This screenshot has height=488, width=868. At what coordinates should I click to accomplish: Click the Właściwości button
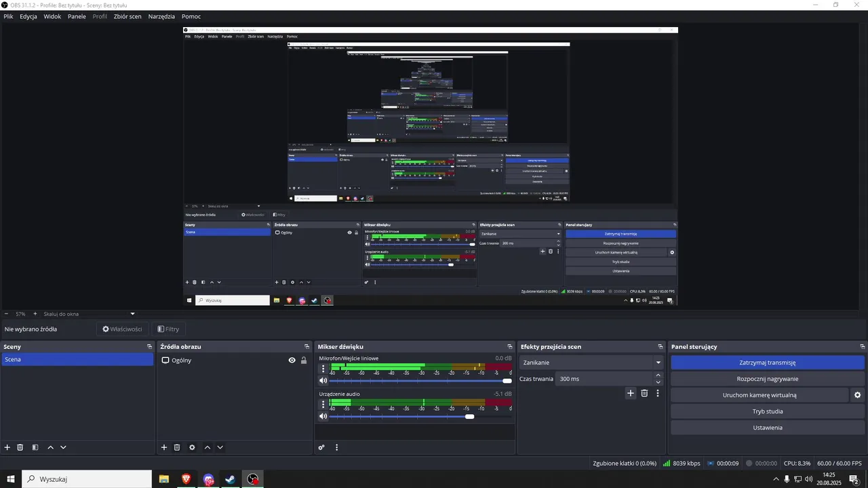[x=122, y=329]
